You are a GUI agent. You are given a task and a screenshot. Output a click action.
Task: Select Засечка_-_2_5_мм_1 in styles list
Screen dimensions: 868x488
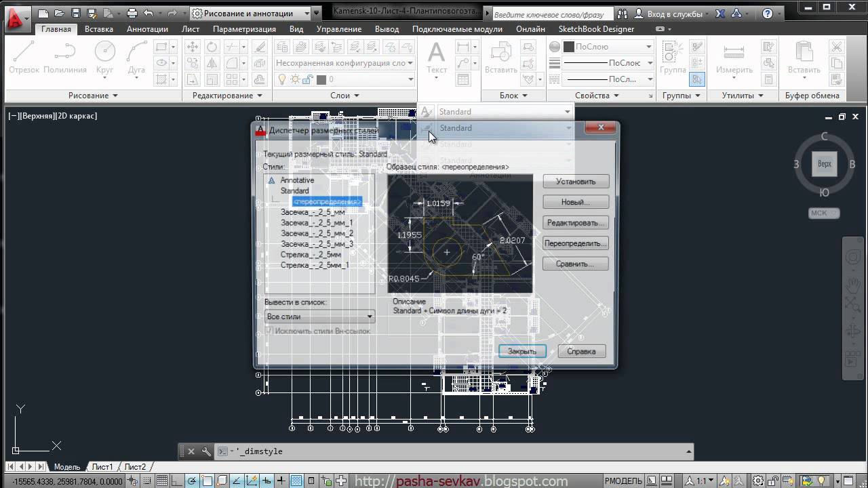(317, 222)
